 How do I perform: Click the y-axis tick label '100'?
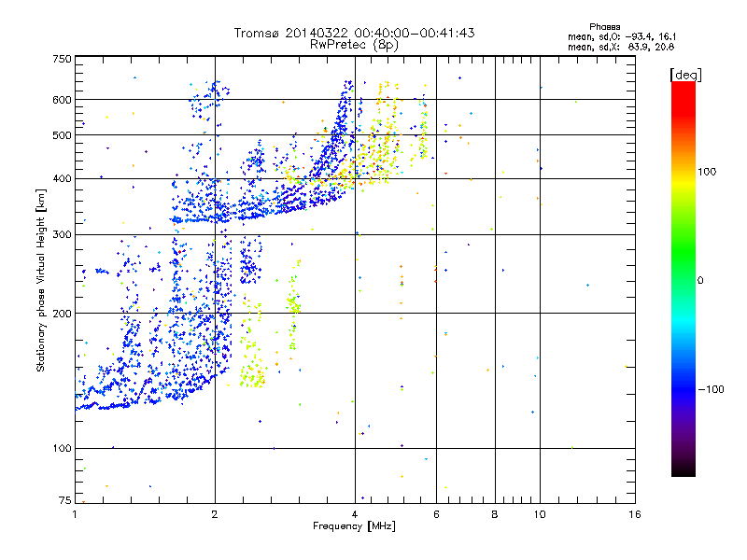62,448
